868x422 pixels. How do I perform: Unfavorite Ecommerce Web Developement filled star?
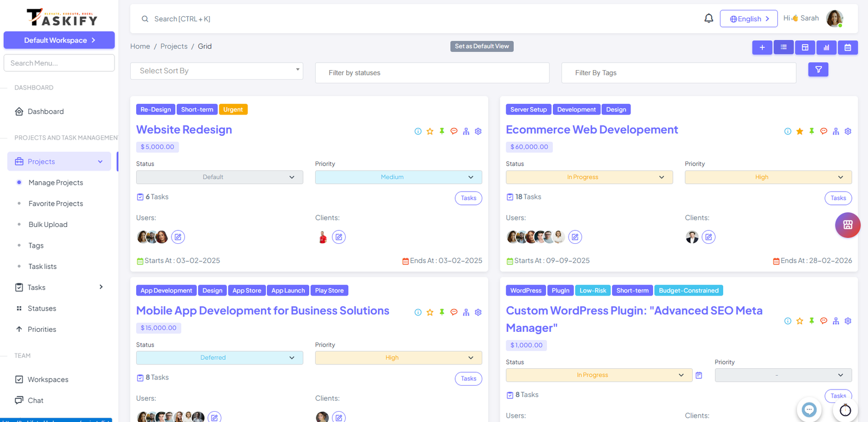point(800,131)
